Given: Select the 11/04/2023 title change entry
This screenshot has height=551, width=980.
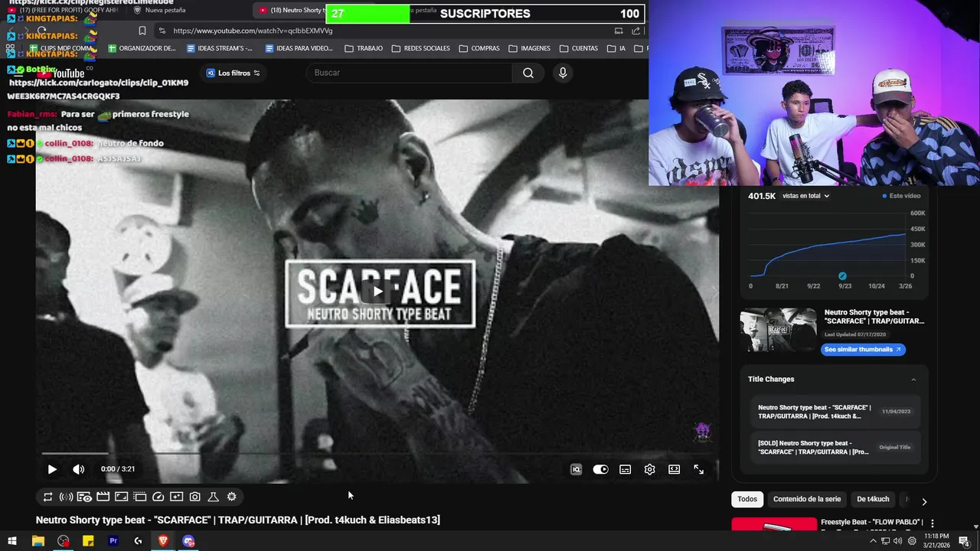Looking at the screenshot, I should 835,412.
